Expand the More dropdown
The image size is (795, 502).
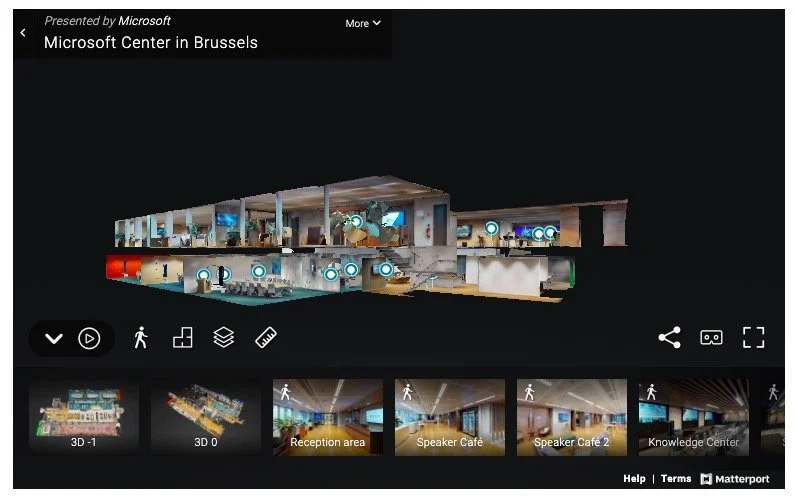363,23
